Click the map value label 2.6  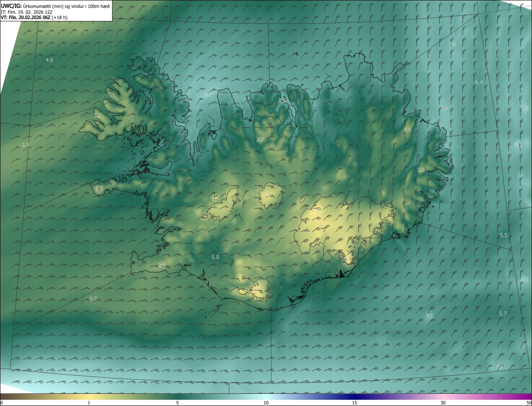(x=97, y=116)
